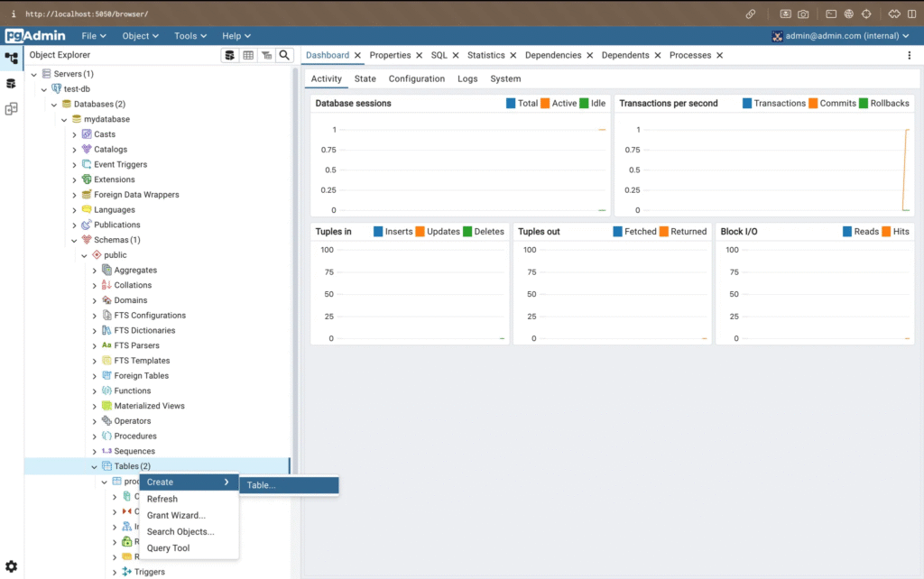This screenshot has width=924, height=579.
Task: Click the green Deletes legend swatch
Action: point(467,232)
